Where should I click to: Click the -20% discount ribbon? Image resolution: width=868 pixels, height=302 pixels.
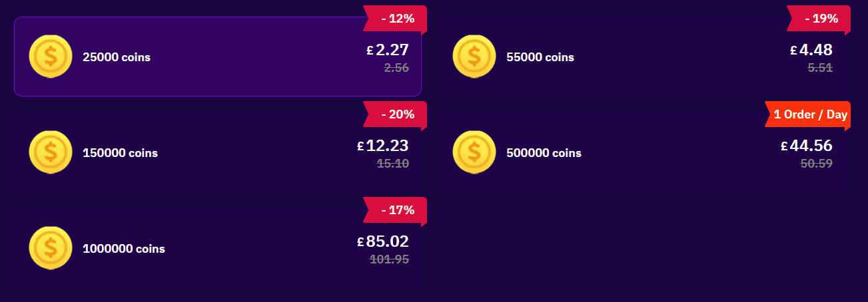click(x=395, y=114)
